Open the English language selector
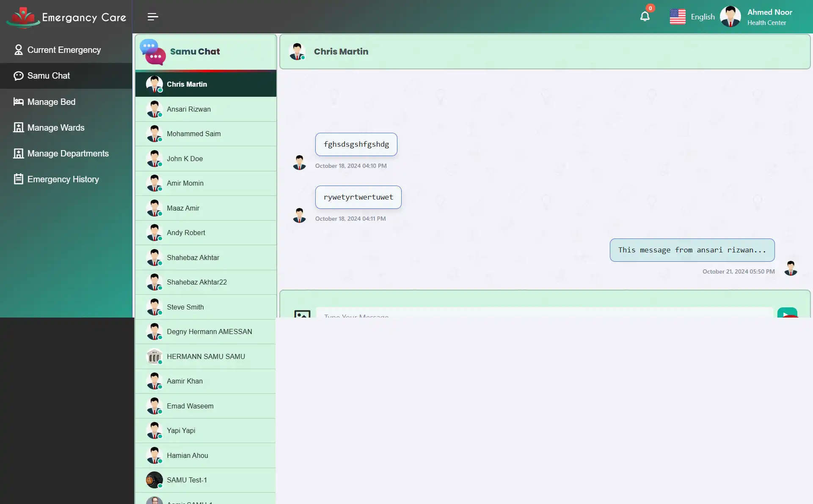This screenshot has width=813, height=504. point(692,16)
